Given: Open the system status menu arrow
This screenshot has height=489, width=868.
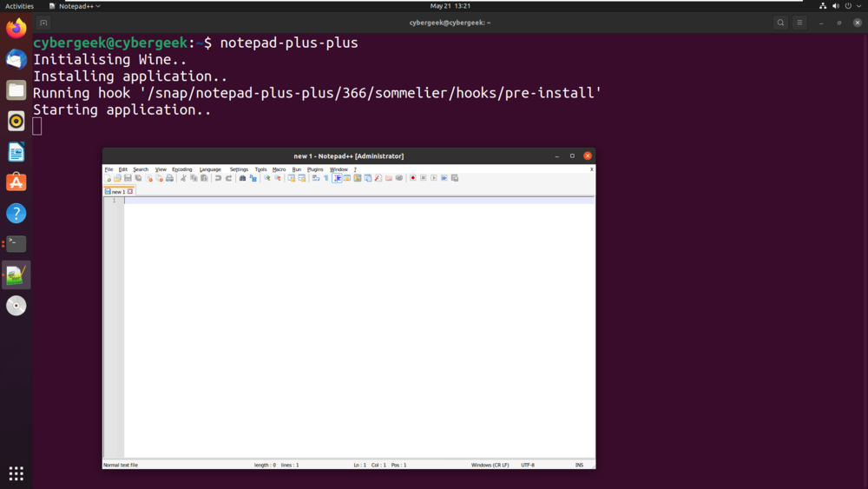Looking at the screenshot, I should (858, 6).
